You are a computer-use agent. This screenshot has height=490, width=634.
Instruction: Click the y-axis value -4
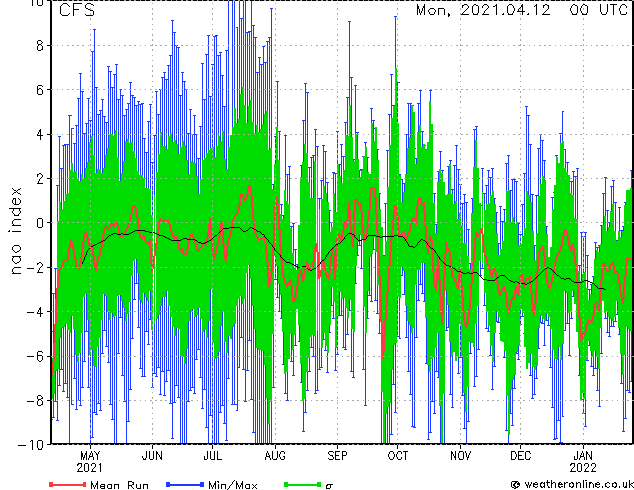(x=35, y=312)
